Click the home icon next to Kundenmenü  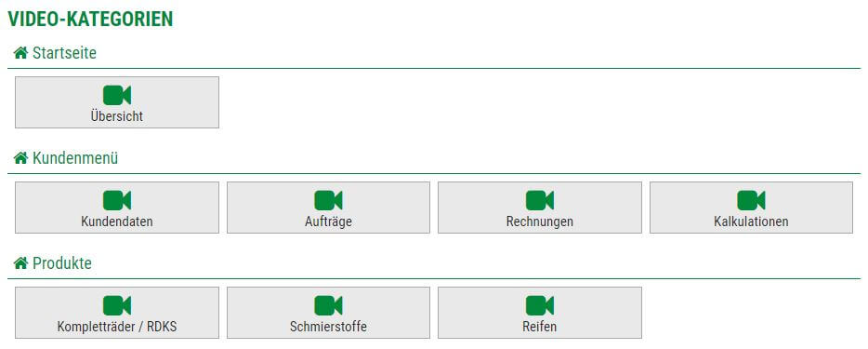point(21,158)
